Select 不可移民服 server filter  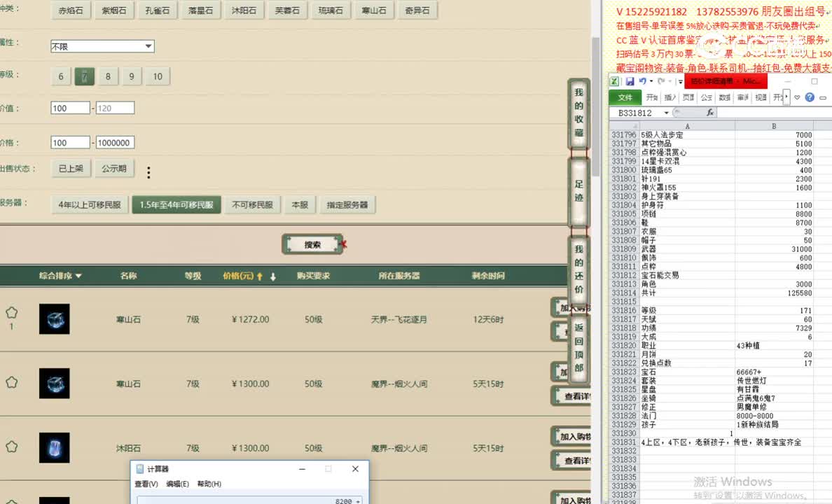point(253,205)
